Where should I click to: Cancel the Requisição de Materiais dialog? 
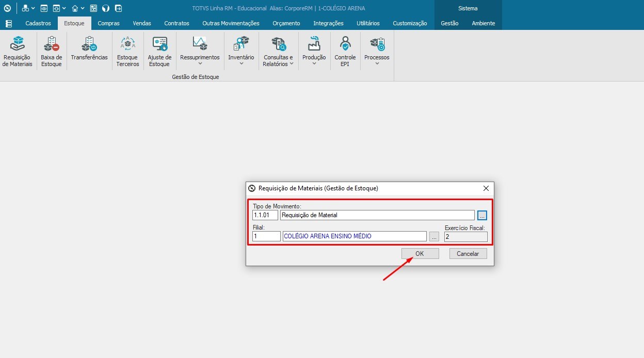[x=467, y=253]
